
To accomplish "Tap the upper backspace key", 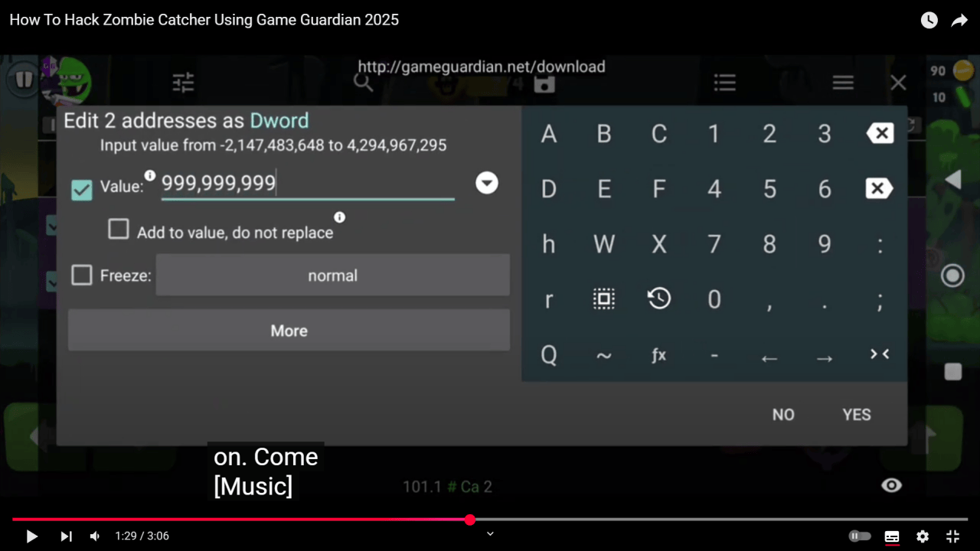I will tap(880, 134).
